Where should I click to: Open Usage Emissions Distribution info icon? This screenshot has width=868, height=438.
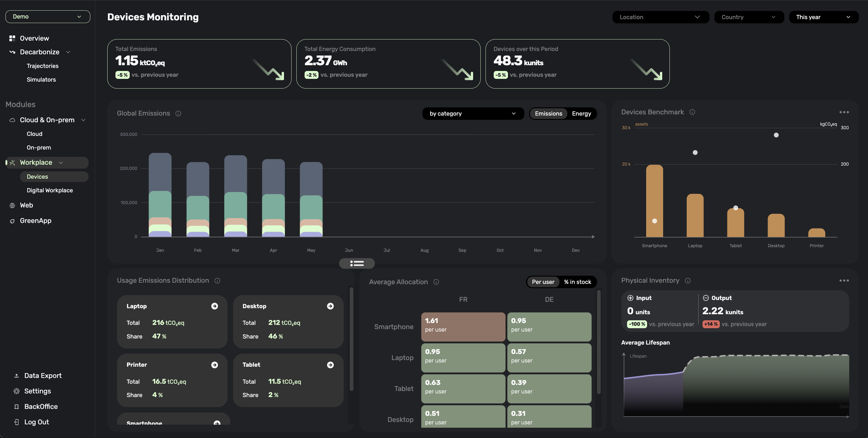tap(217, 281)
